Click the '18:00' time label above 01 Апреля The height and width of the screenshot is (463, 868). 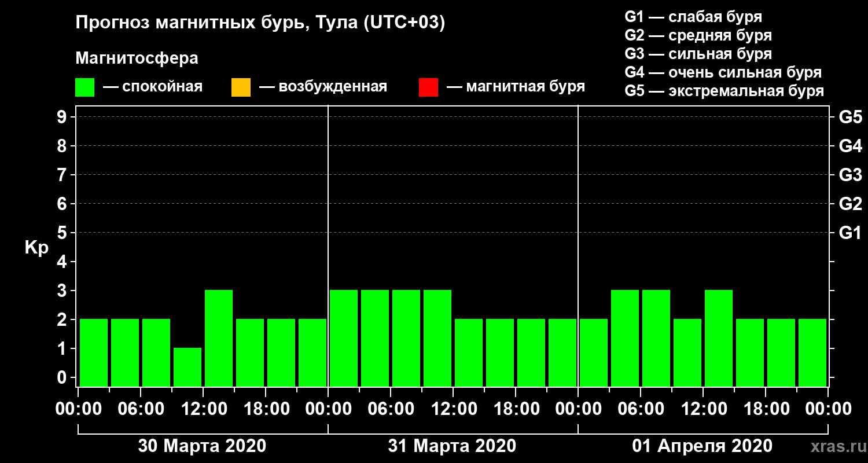[x=766, y=409]
